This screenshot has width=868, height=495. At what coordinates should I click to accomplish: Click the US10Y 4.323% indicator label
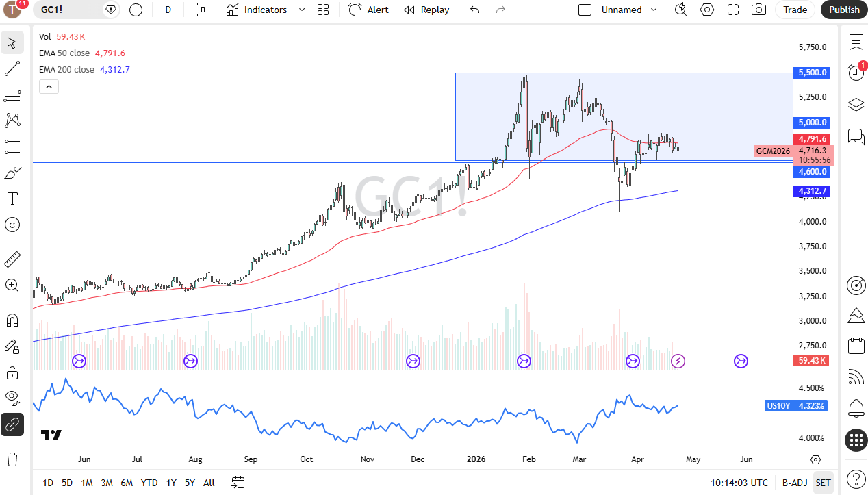pyautogui.click(x=795, y=406)
